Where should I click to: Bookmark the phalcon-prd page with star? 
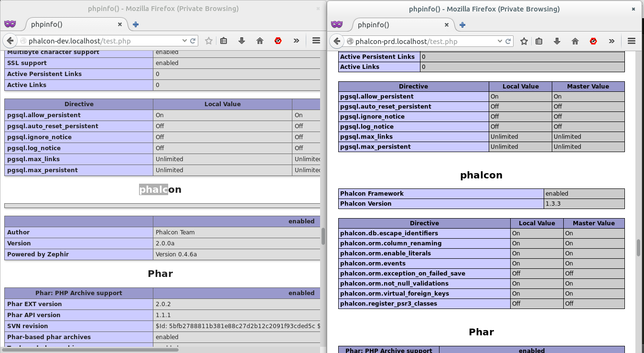click(524, 41)
